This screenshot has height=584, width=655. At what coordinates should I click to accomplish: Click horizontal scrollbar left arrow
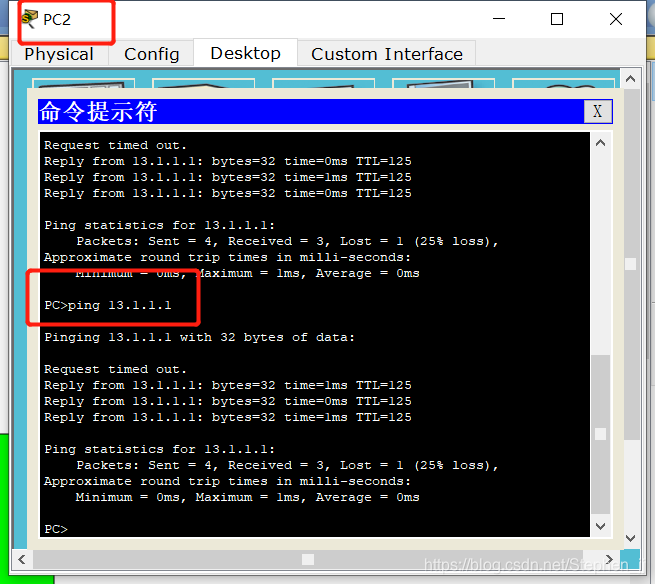pyautogui.click(x=22, y=559)
